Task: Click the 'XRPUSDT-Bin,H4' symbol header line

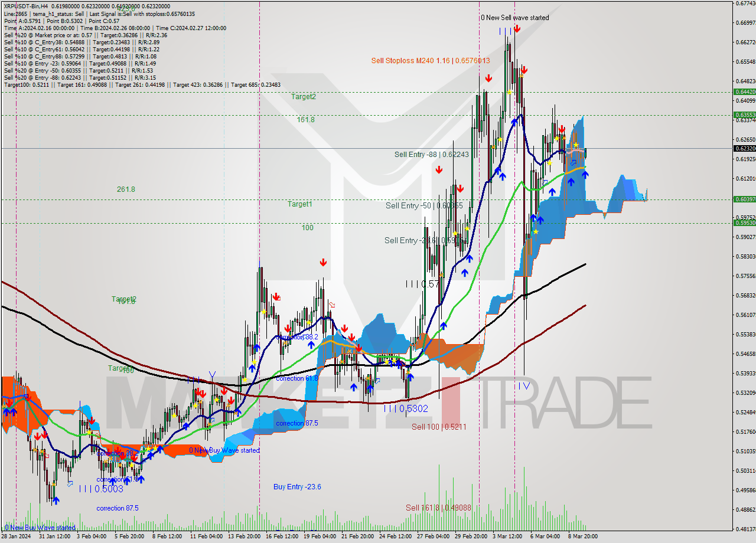Action: [87, 5]
